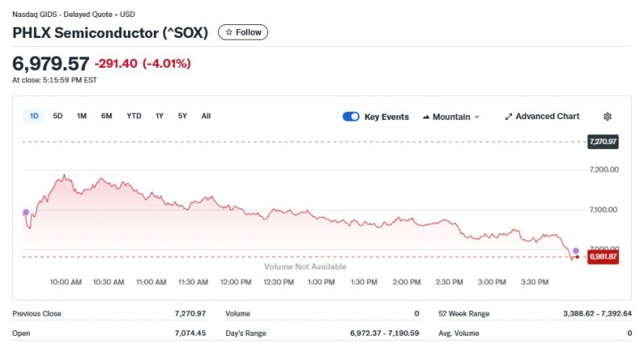The image size is (644, 348).
Task: Show the YTD chart range
Action: point(134,116)
